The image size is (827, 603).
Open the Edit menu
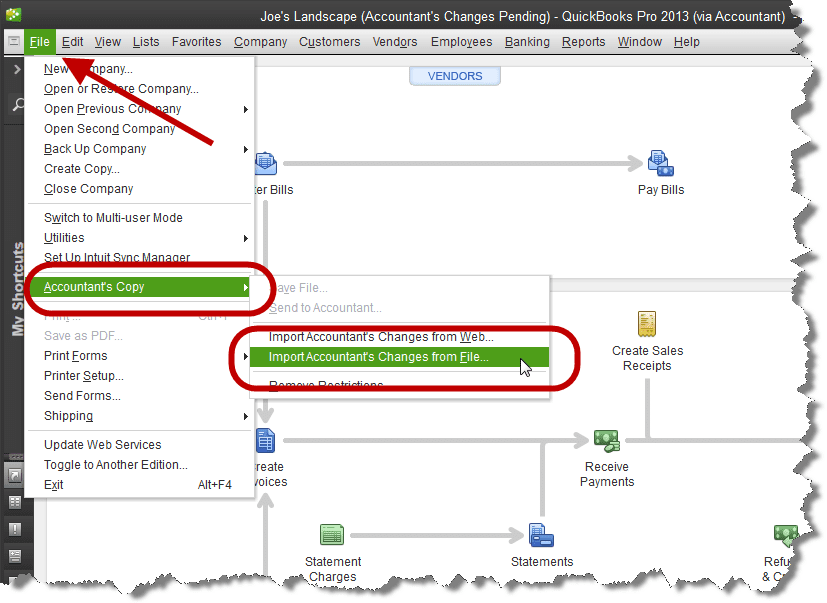(72, 42)
